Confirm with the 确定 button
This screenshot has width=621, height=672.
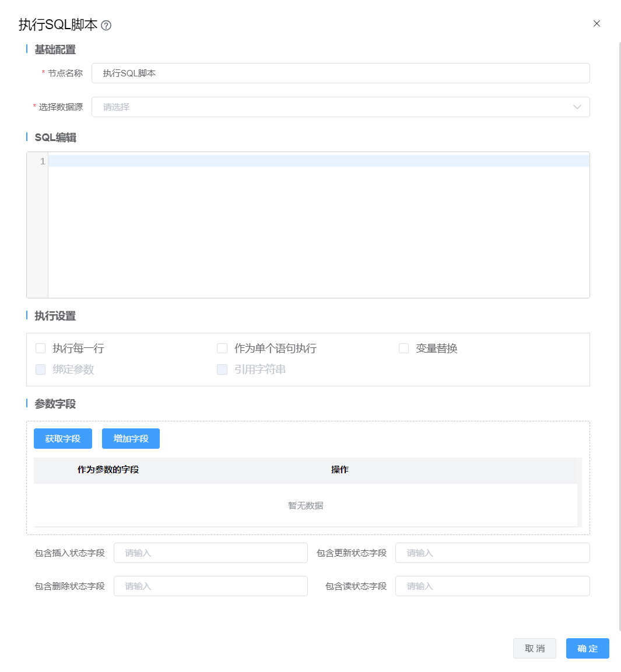(x=587, y=649)
